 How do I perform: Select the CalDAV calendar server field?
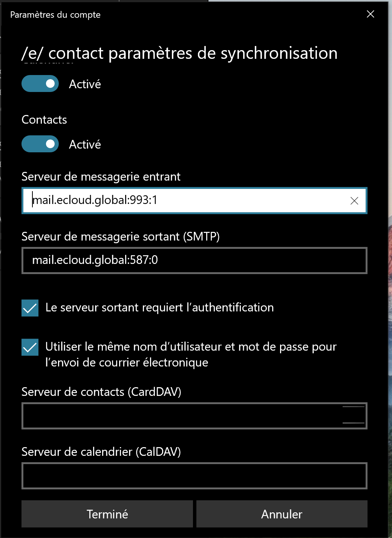point(194,476)
